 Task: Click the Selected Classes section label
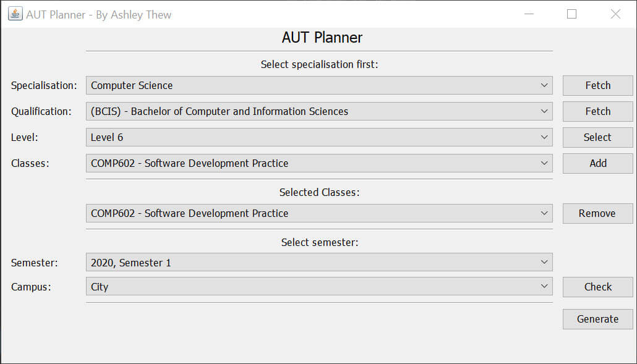point(319,192)
